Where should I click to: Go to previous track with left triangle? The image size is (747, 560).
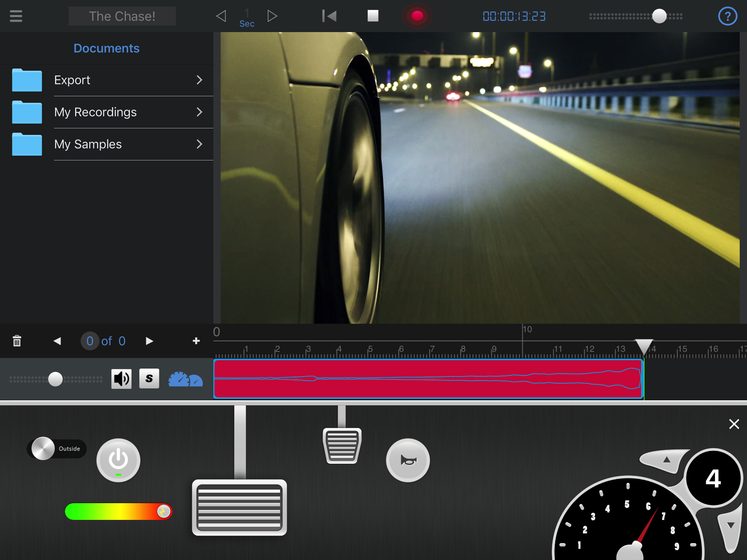[57, 341]
